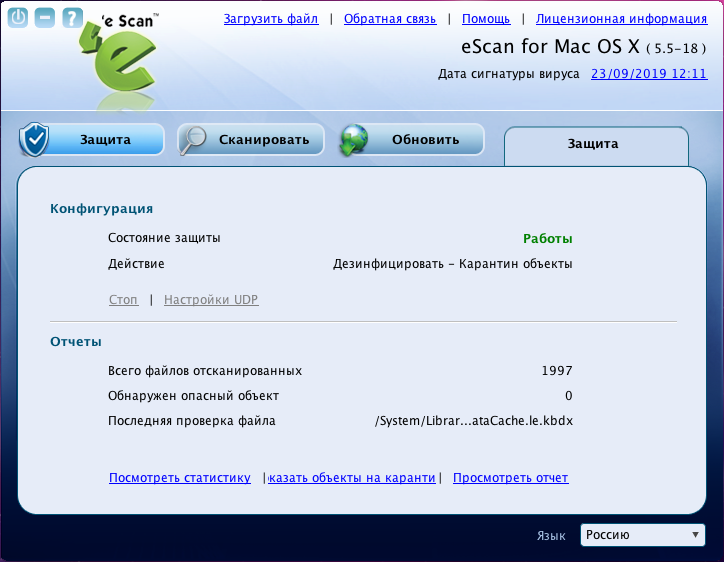Click the Отчеты heading
724x562 pixels.
click(x=76, y=342)
